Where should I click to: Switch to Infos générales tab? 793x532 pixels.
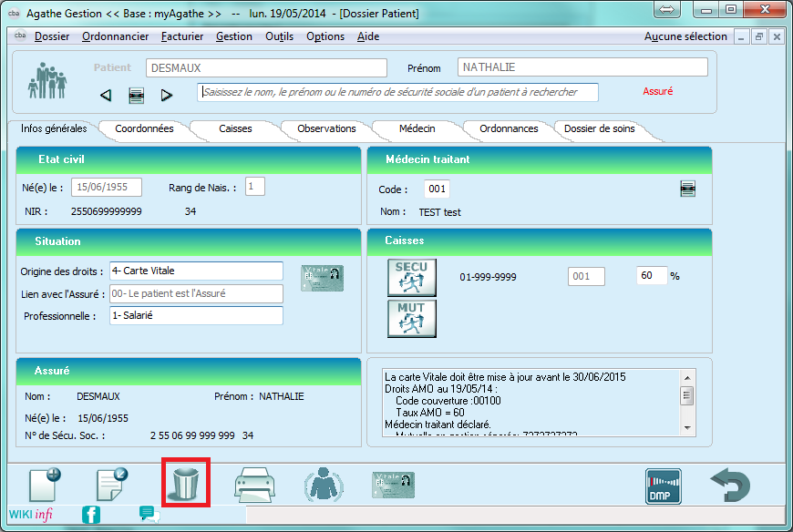pos(54,128)
